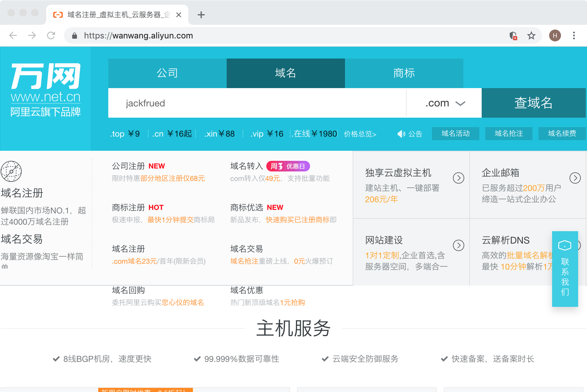Click the 查域名 search button
This screenshot has width=587, height=392.
point(533,103)
